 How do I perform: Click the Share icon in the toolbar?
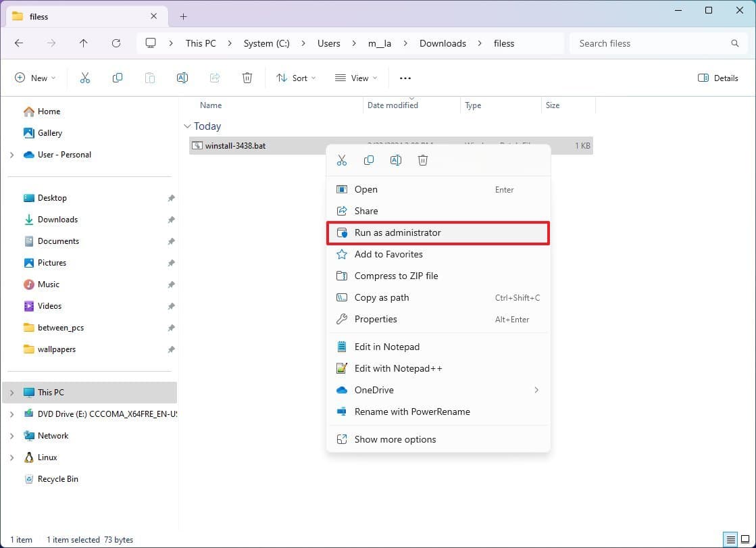click(214, 78)
